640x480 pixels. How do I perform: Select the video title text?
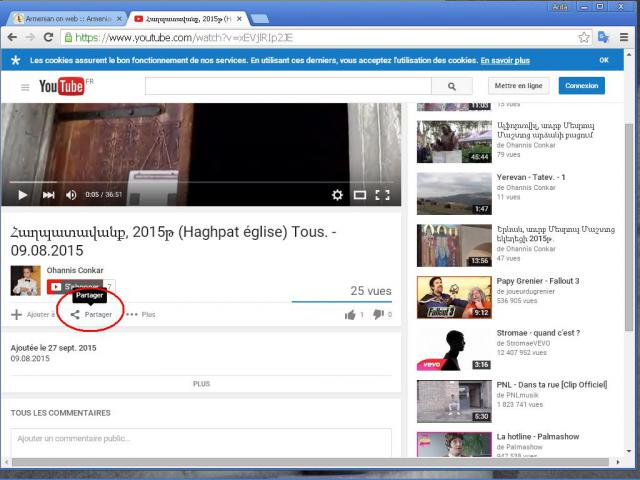pos(173,241)
